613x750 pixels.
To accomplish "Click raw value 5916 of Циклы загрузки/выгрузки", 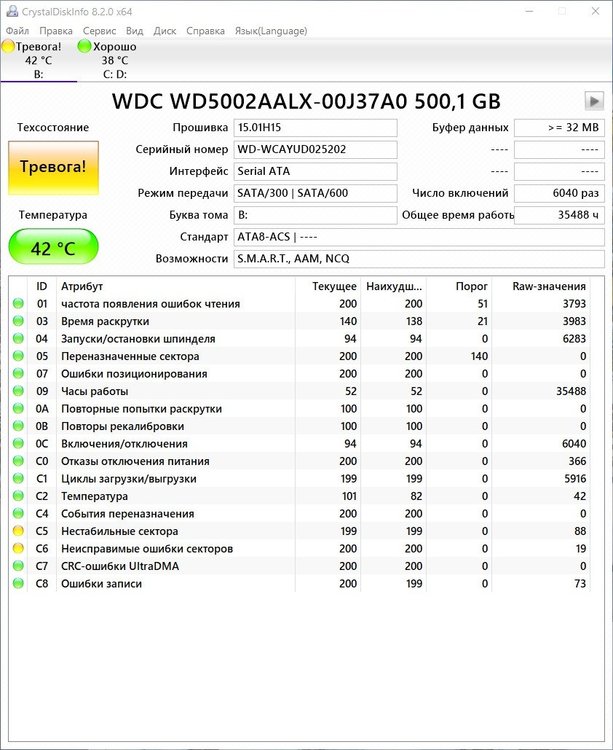I will click(575, 478).
